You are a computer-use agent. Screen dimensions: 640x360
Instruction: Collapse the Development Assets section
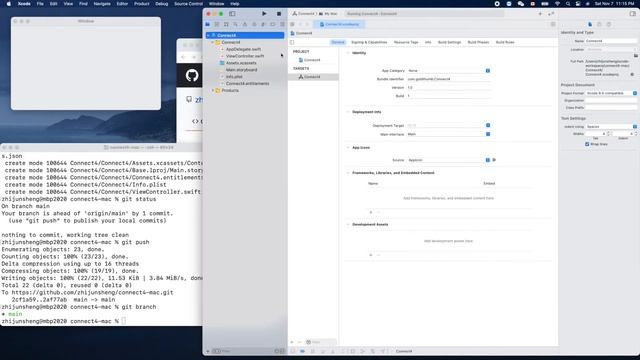coord(348,224)
